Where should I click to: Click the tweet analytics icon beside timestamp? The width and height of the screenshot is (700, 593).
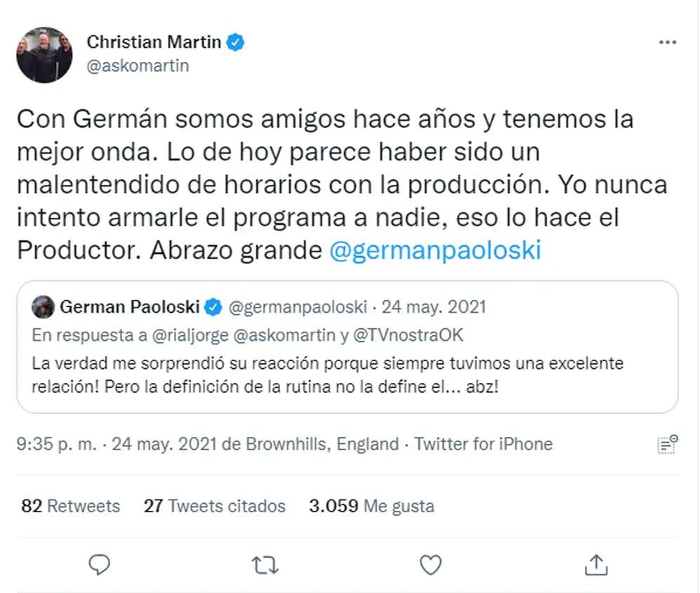tap(668, 444)
